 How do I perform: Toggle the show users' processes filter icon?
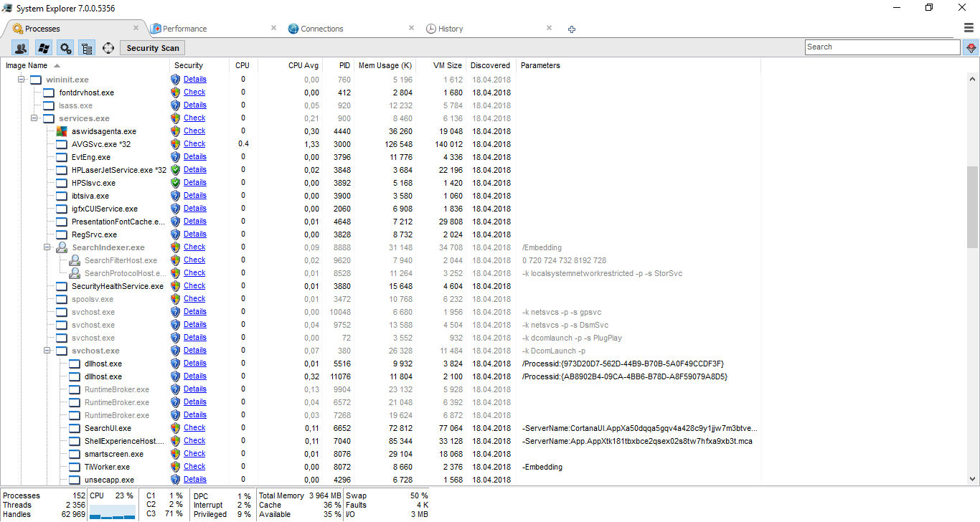(21, 48)
